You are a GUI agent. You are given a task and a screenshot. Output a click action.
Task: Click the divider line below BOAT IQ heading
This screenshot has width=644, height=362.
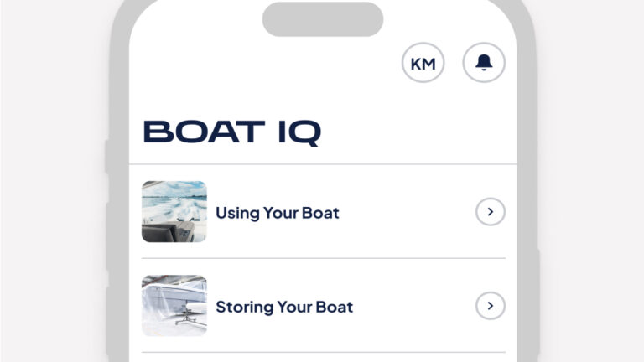(x=323, y=164)
